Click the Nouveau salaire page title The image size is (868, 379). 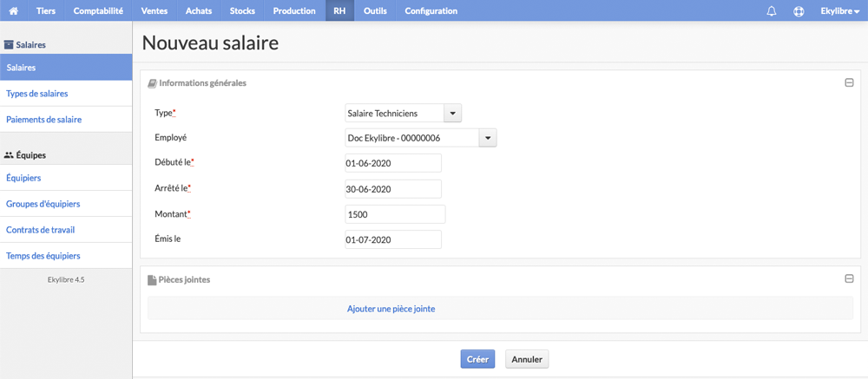coord(210,43)
